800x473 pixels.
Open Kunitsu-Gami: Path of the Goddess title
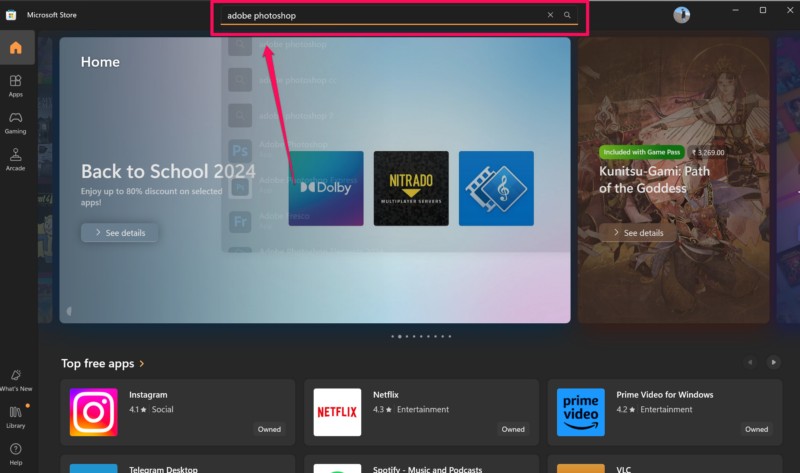(x=654, y=180)
